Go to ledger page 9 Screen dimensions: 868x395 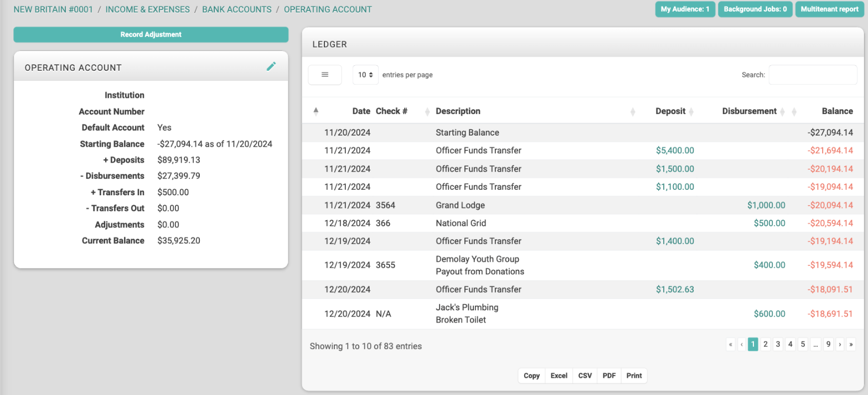tap(828, 345)
